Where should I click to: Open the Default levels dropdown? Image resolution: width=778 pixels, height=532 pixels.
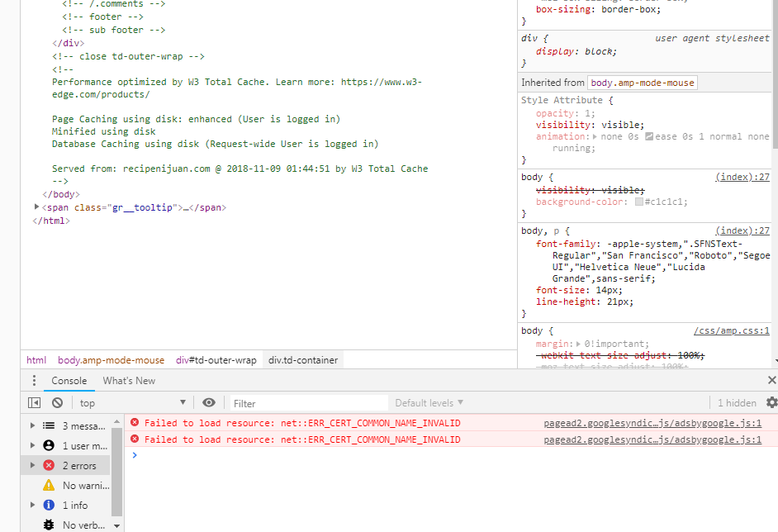pyautogui.click(x=429, y=403)
